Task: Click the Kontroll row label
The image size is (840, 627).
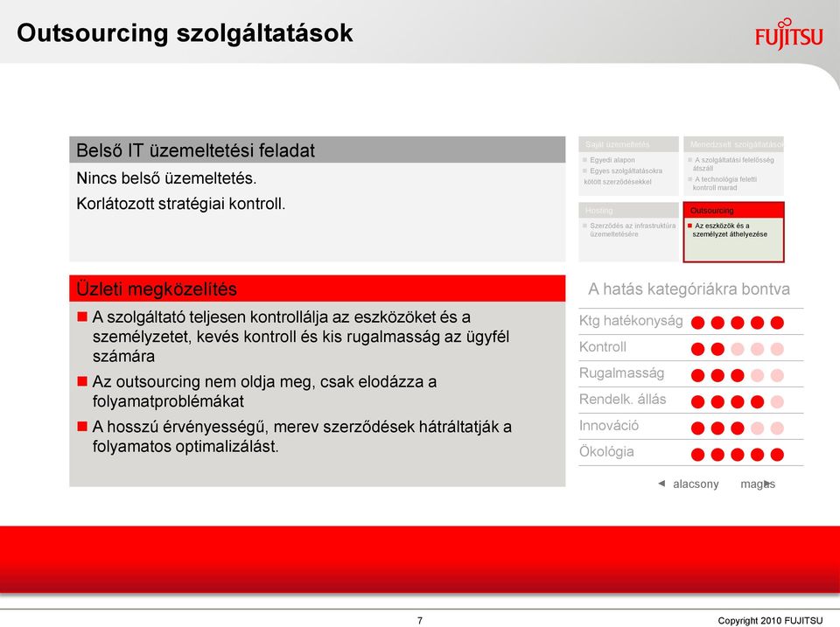Action: pos(603,347)
